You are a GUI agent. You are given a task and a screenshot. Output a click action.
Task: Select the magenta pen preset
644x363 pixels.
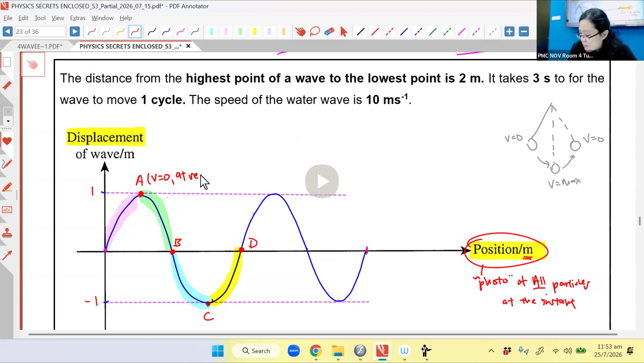tap(180, 32)
